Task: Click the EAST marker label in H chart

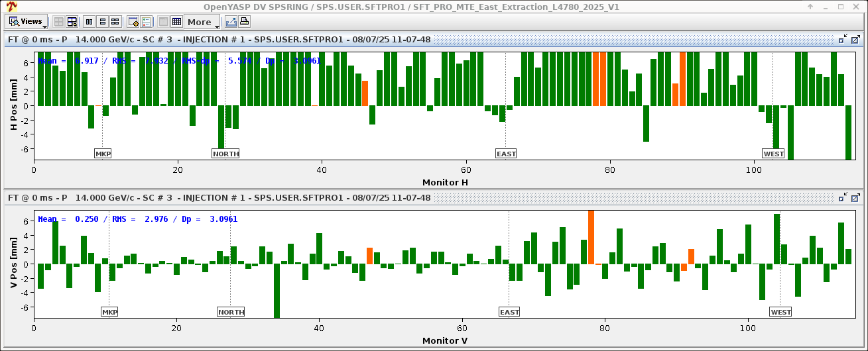Action: 506,154
